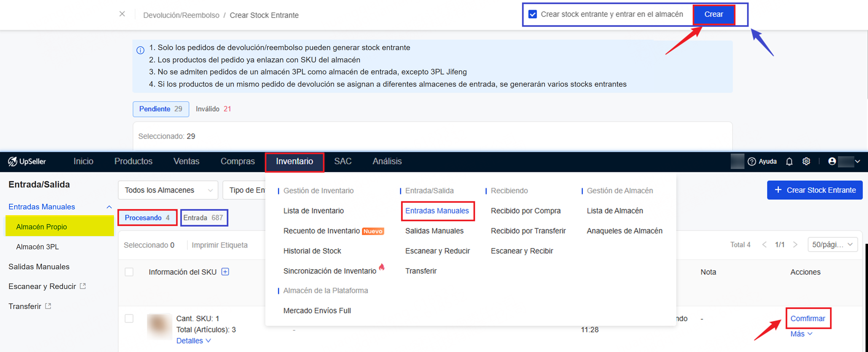The width and height of the screenshot is (868, 352).
Task: Toggle the select-all checkbox in table header
Action: [129, 272]
